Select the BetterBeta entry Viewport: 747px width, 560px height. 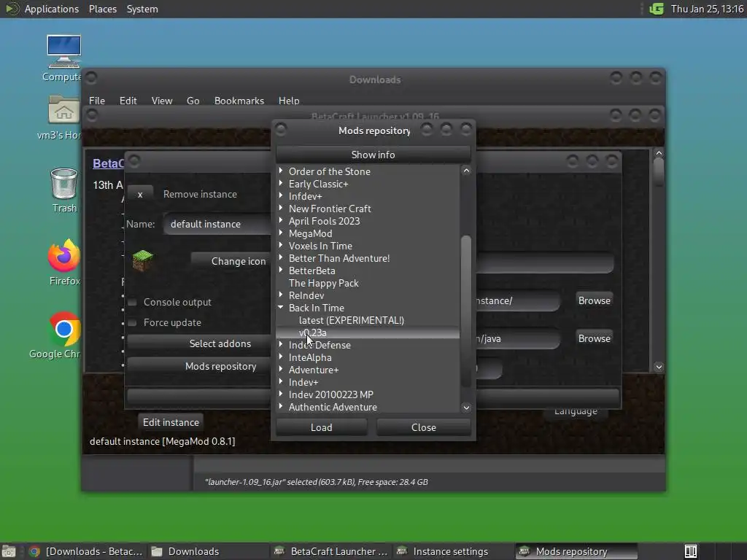point(311,271)
